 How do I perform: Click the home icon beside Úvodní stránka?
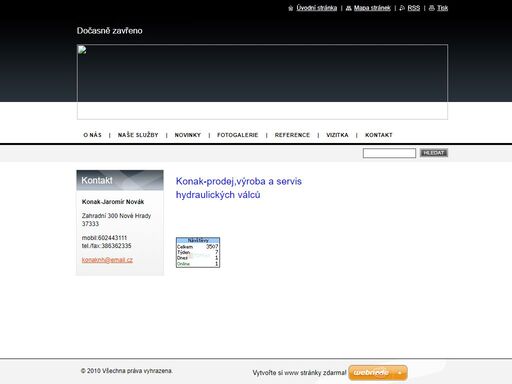tap(291, 8)
